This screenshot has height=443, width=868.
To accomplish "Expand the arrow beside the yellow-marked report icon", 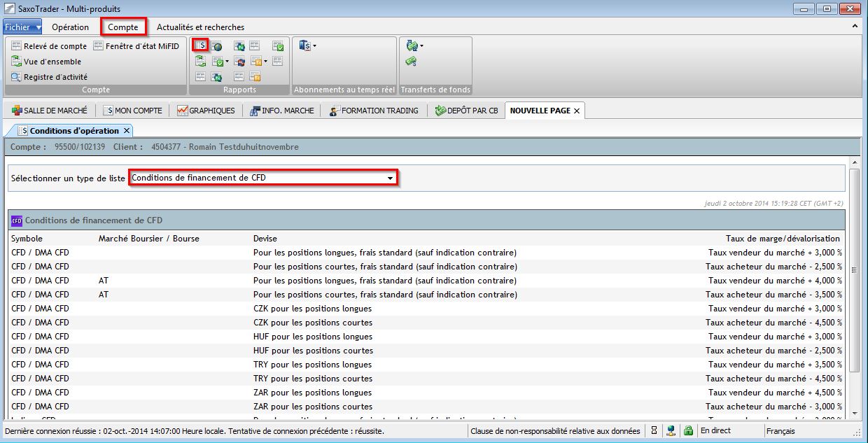I will [x=266, y=62].
